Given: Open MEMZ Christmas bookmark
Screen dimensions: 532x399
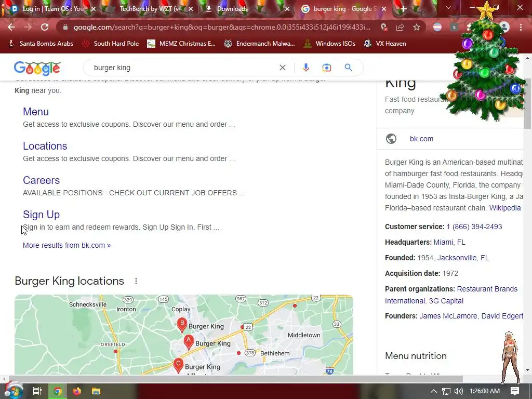Looking at the screenshot, I should pyautogui.click(x=181, y=44).
